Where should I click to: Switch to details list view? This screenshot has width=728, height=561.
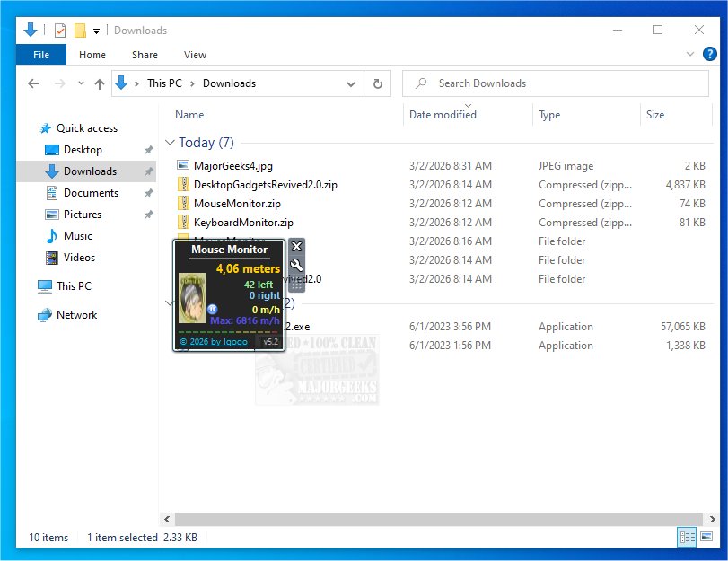tap(687, 537)
